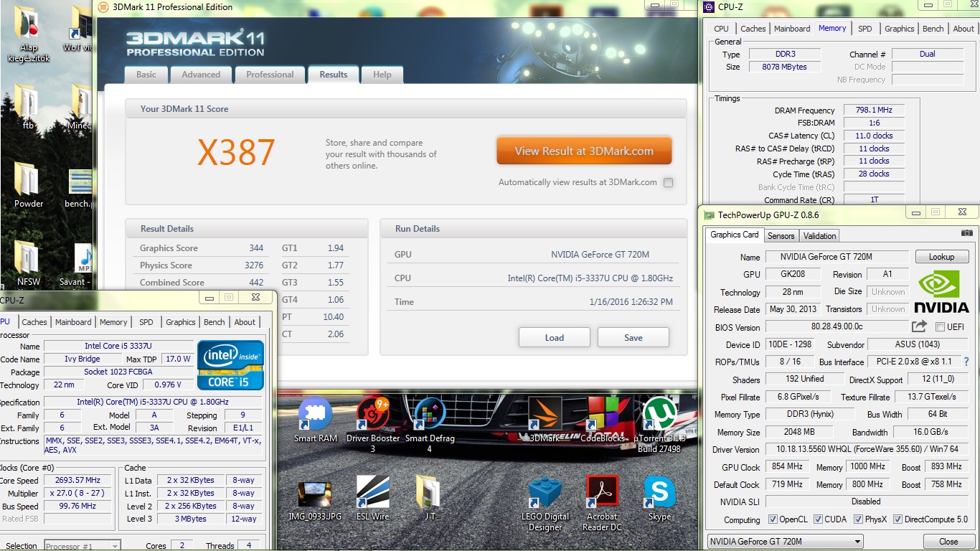Click Graphics Score value 344

(256, 248)
